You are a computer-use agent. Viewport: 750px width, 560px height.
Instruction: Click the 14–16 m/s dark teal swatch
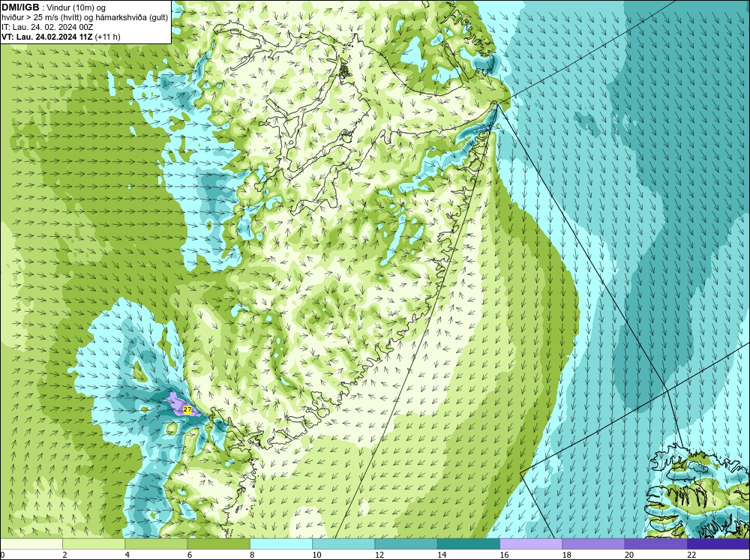point(468,544)
